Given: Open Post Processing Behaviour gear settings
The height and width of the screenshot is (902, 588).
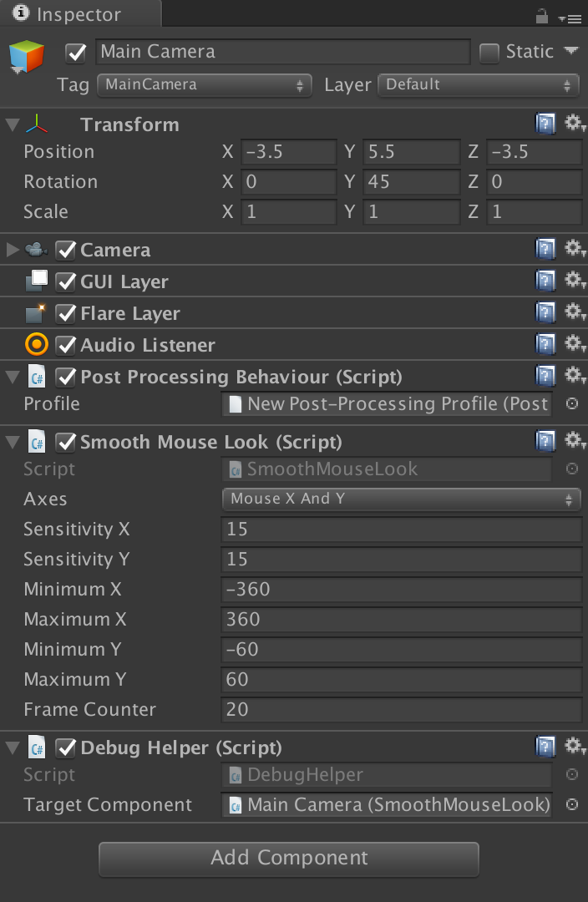Looking at the screenshot, I should tap(574, 375).
